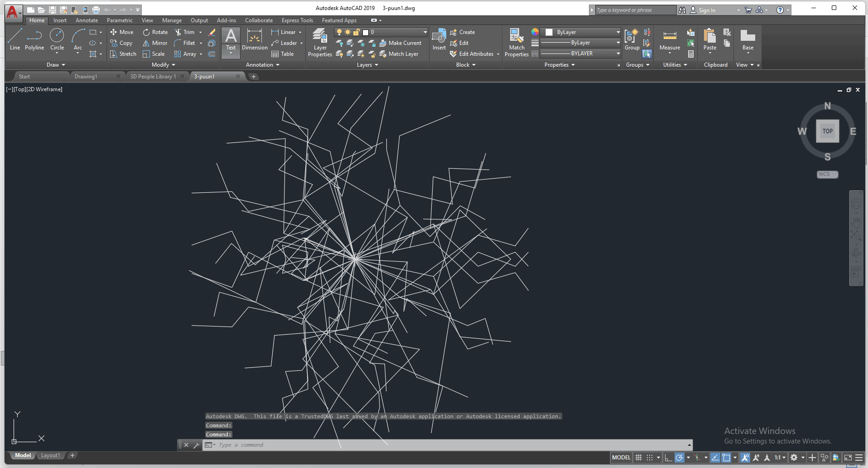Image resolution: width=868 pixels, height=468 pixels.
Task: Toggle Polar Tracking in status bar
Action: point(679,458)
